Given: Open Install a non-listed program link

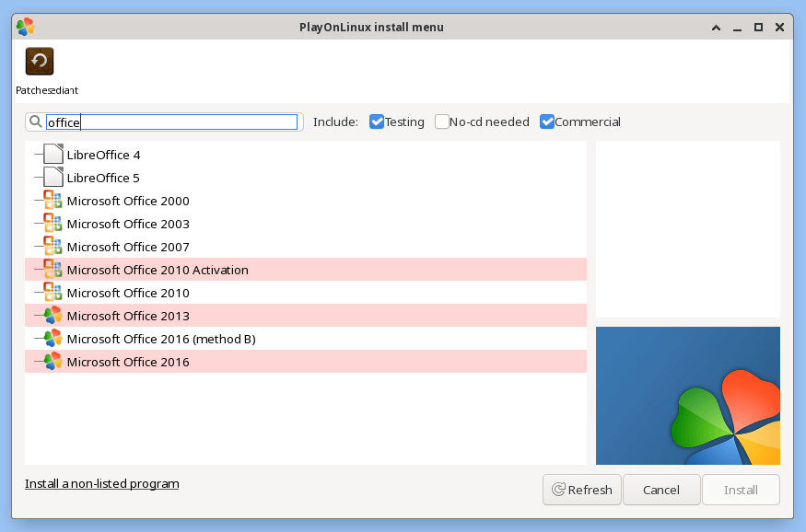Looking at the screenshot, I should 101,484.
